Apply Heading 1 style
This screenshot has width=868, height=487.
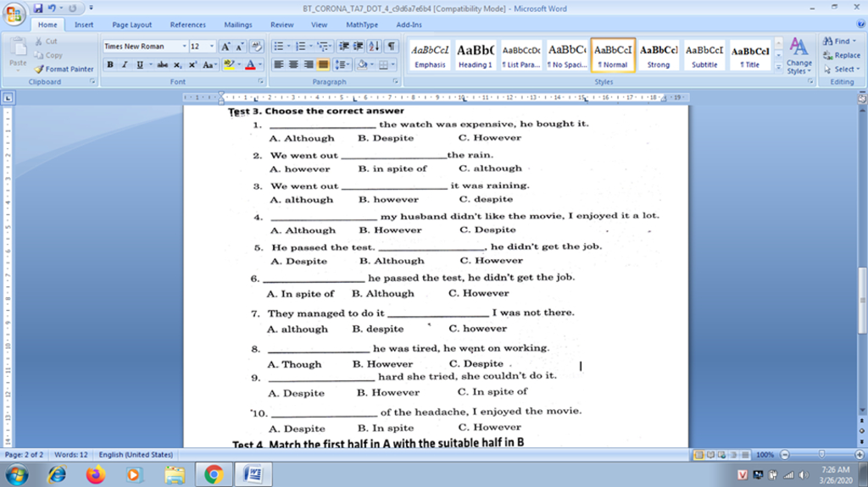click(x=475, y=55)
